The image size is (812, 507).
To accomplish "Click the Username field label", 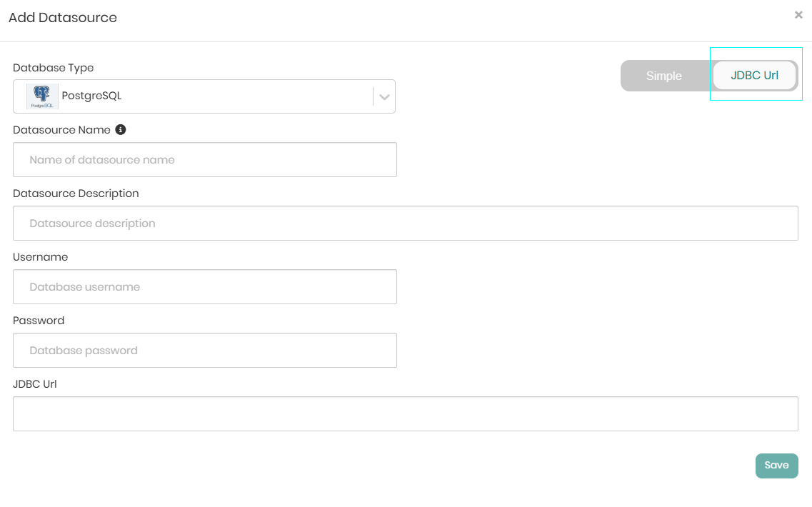I will pyautogui.click(x=41, y=257).
